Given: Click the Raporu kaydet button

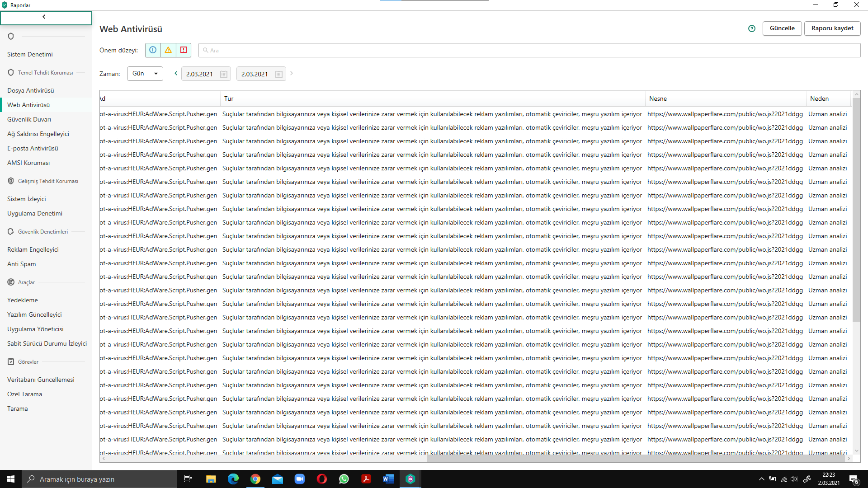Looking at the screenshot, I should pos(832,28).
